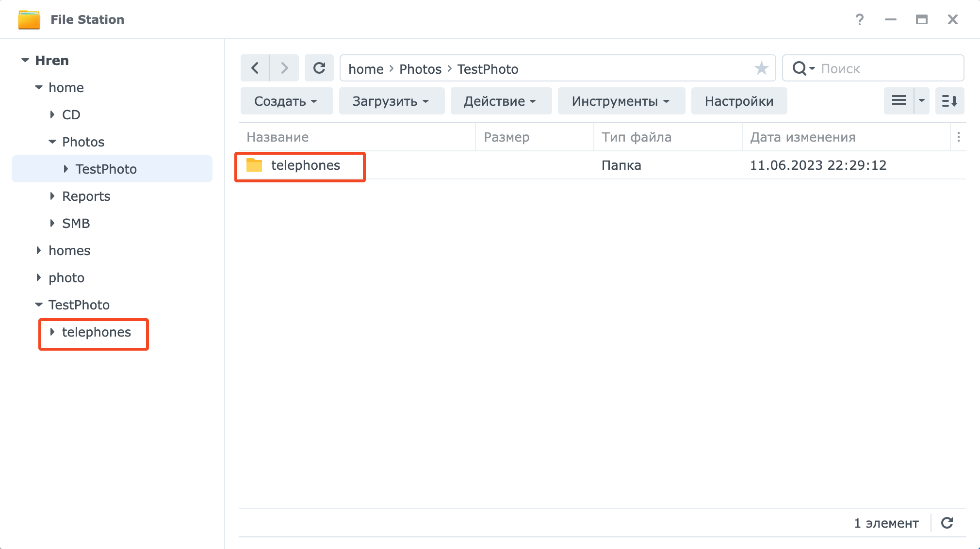Select the Reports folder in the tree

coord(86,196)
